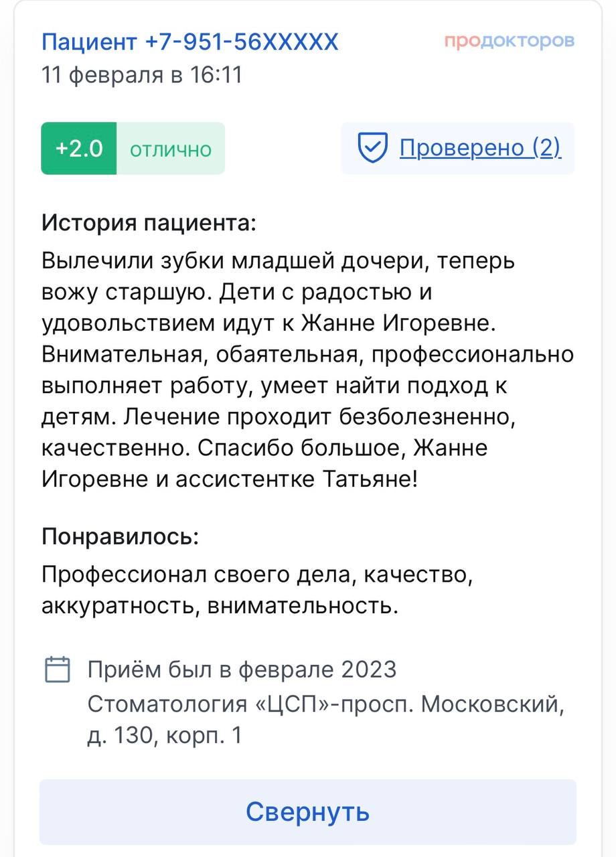The height and width of the screenshot is (857, 616).
Task: Open the 'Проверено (2)' verification link
Action: 480,147
